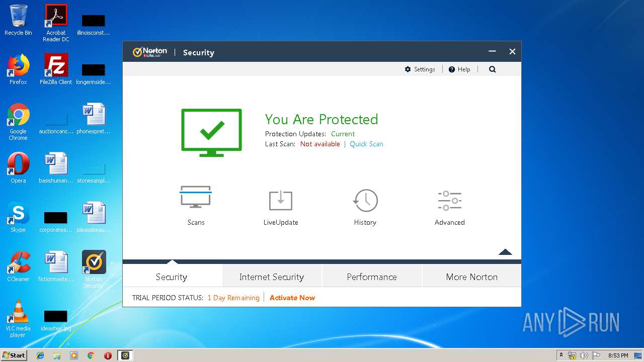This screenshot has height=362, width=644.
Task: Click the 1 Day Remaining trial status
Action: 233,298
